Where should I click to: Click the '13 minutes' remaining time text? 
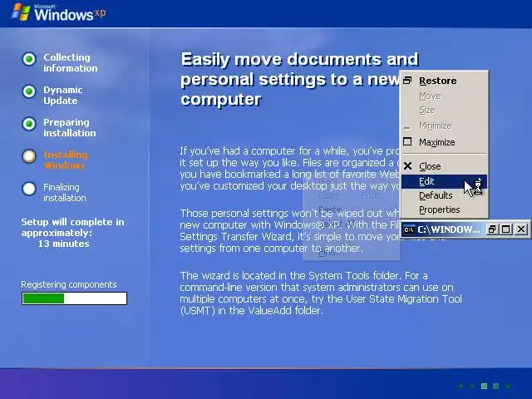pyautogui.click(x=64, y=244)
